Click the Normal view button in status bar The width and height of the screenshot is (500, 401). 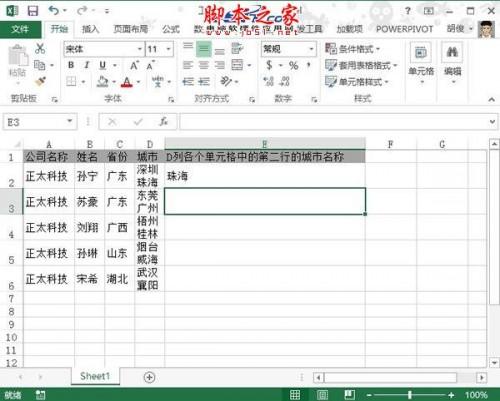(295, 395)
